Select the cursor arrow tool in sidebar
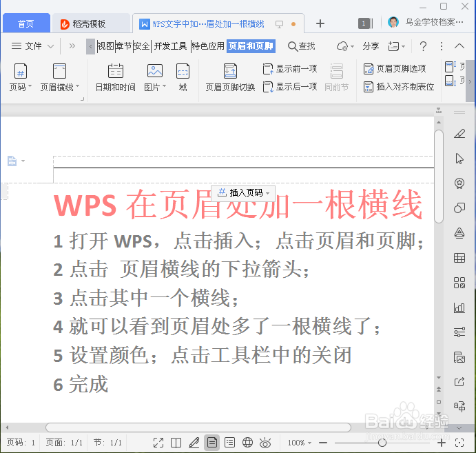Image resolution: width=476 pixels, height=453 pixels. pos(459,159)
